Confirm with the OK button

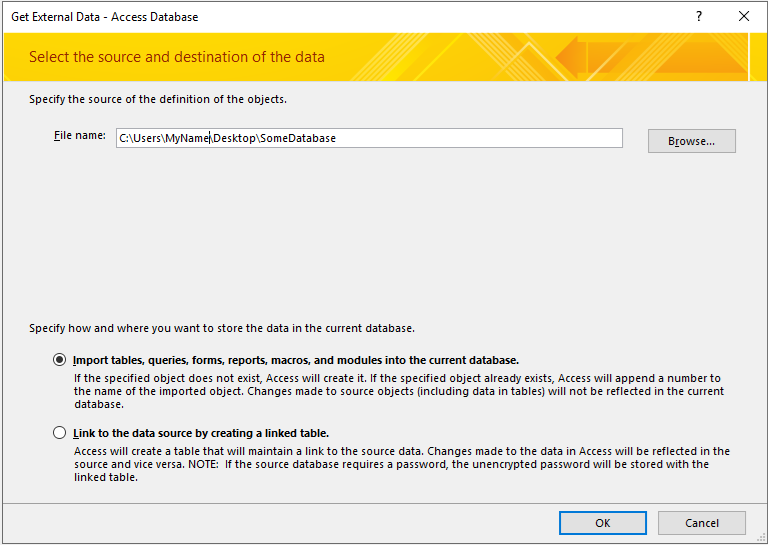coord(602,522)
